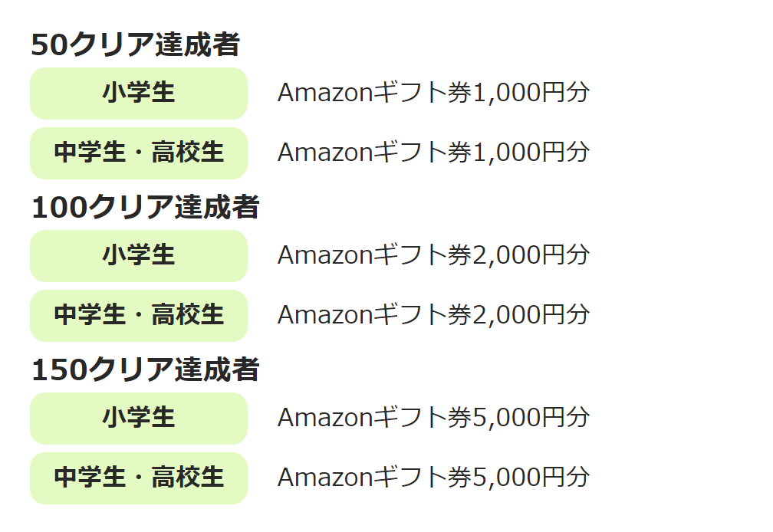Viewport: 773px width, 532px height.
Task: Click Amazonギフト券5,000円分 text in the 150クリア 中学生・高校生 row
Action: click(433, 478)
